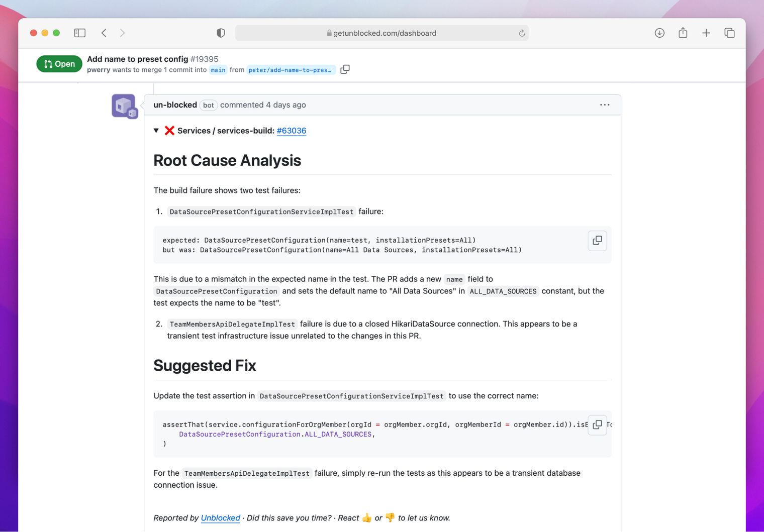Open Safari downloads icon
Screen dimensions: 764x532
pos(659,33)
